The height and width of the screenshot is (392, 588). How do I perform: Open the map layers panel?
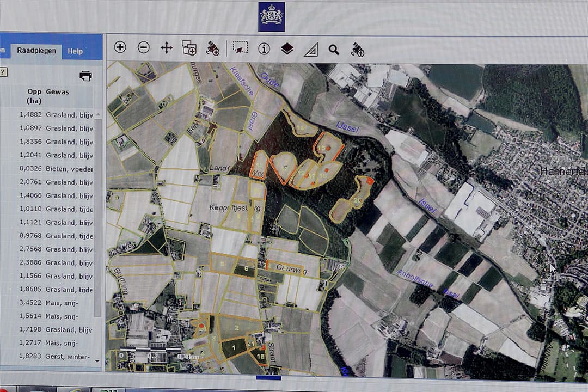coord(287,49)
